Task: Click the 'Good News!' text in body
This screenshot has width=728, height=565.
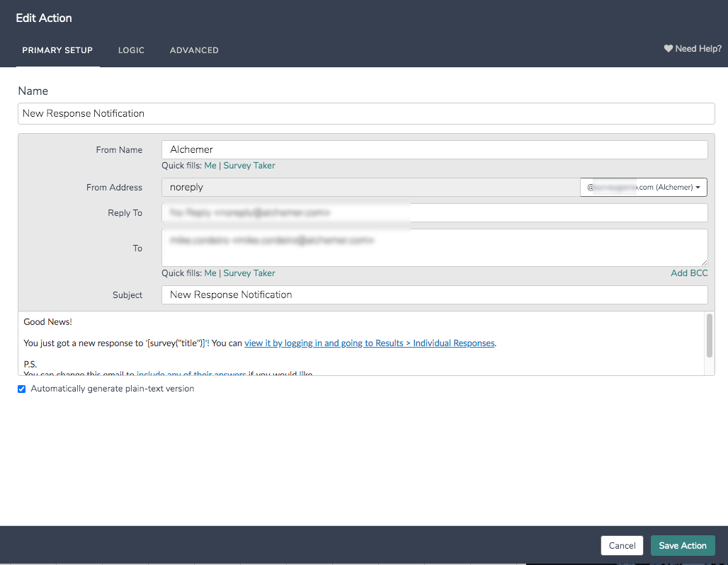Action: tap(48, 321)
